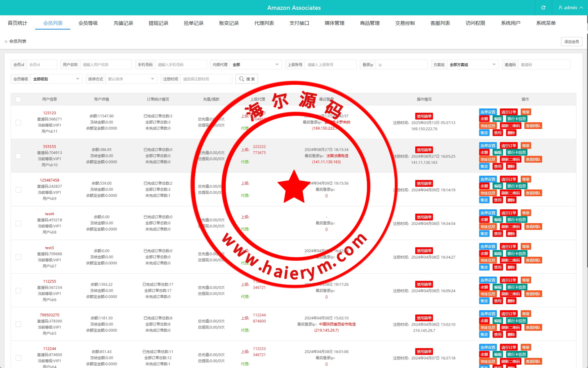Screen dimensions: 588x368
Task: Click the breadcrumb double-arrow icon
Action: click(6, 42)
